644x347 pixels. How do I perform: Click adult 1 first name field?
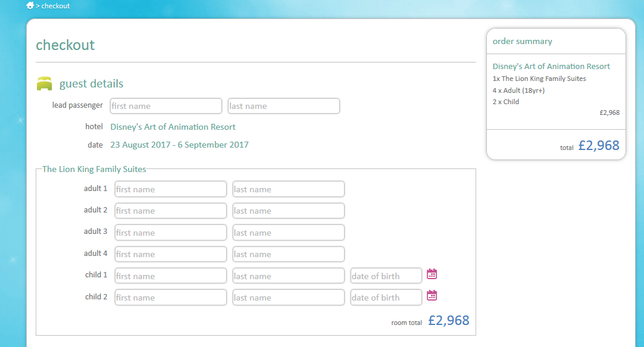pos(170,189)
